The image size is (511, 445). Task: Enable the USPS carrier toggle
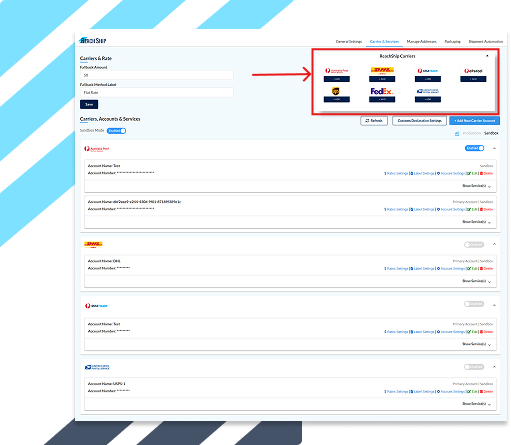(474, 367)
